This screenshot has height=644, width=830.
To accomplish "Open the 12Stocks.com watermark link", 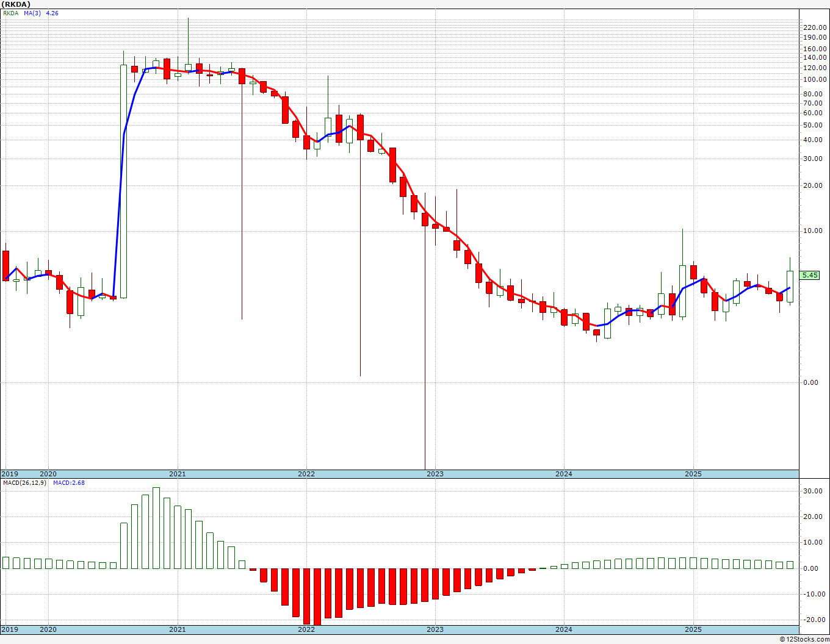I will pos(804,639).
